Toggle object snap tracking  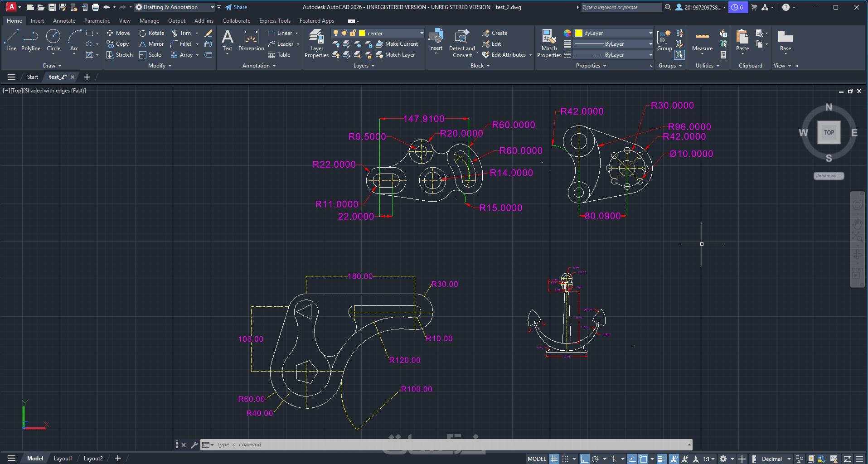(x=632, y=459)
